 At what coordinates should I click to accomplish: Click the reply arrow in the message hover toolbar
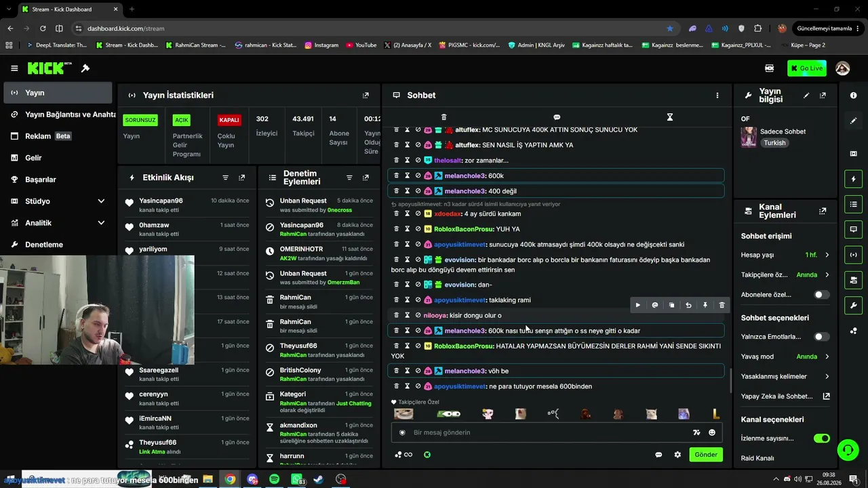688,305
